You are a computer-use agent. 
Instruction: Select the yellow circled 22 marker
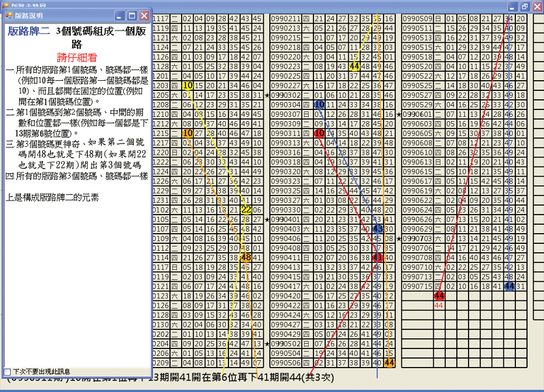pos(246,210)
